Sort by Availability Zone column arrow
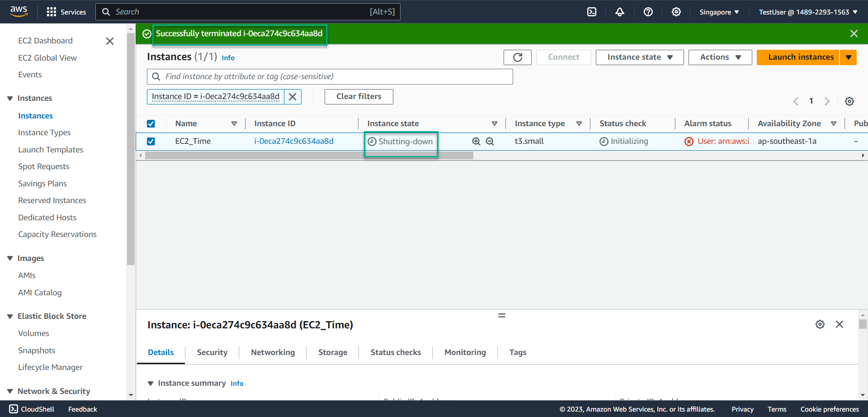868x417 pixels. click(x=834, y=123)
